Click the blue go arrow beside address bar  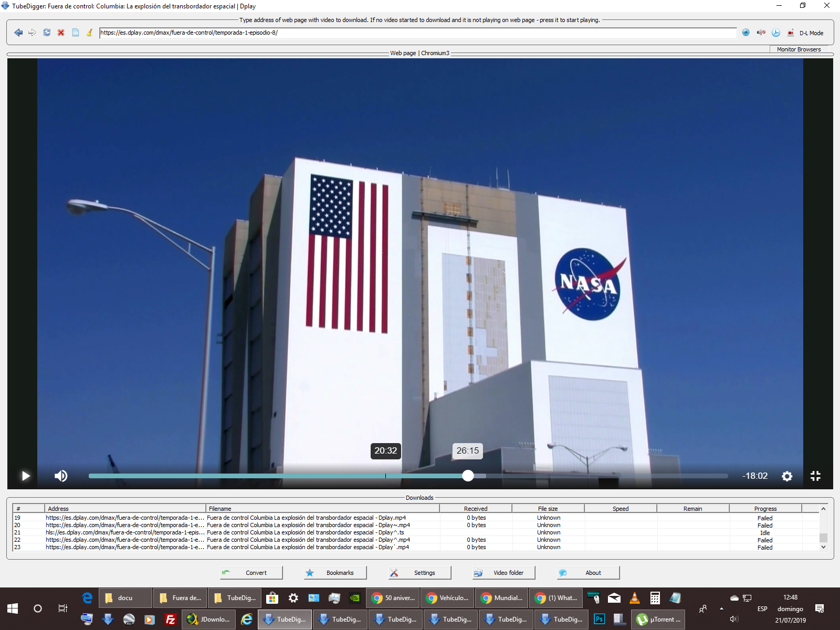coord(745,33)
